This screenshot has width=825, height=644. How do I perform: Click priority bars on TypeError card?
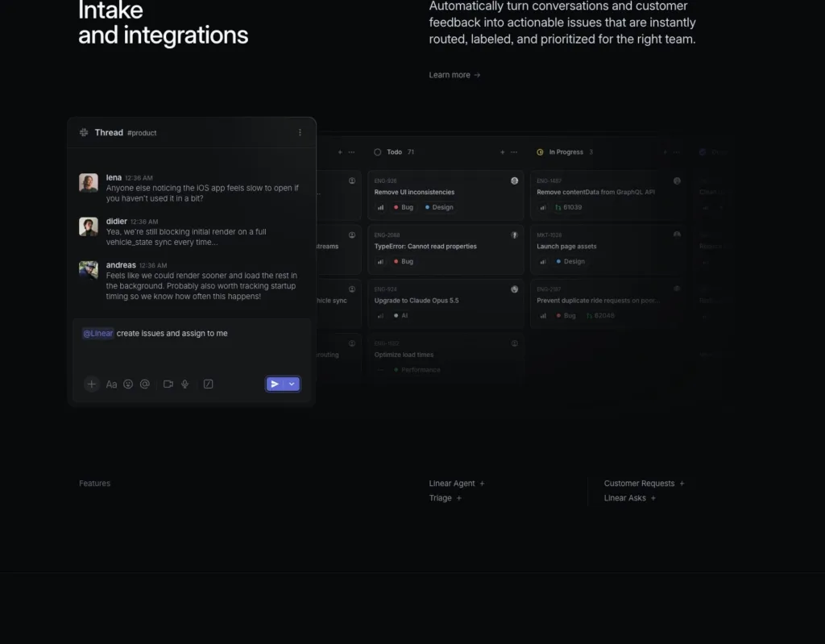pyautogui.click(x=380, y=262)
